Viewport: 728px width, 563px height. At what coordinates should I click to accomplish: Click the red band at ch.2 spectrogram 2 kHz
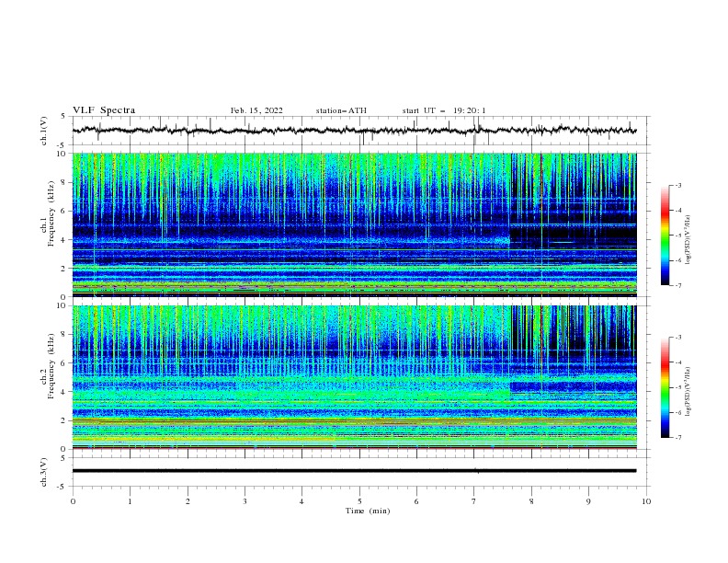tap(354, 420)
